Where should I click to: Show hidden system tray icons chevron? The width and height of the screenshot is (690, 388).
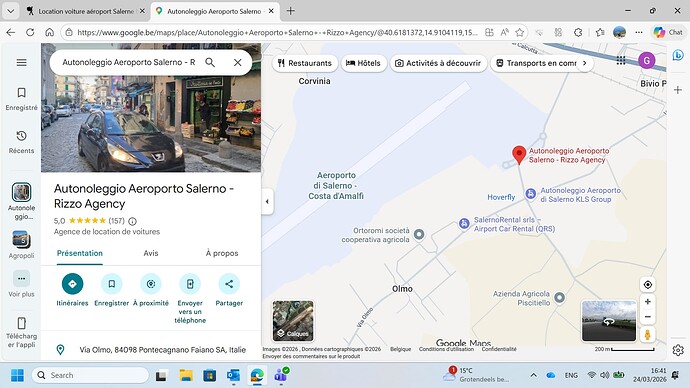point(533,375)
